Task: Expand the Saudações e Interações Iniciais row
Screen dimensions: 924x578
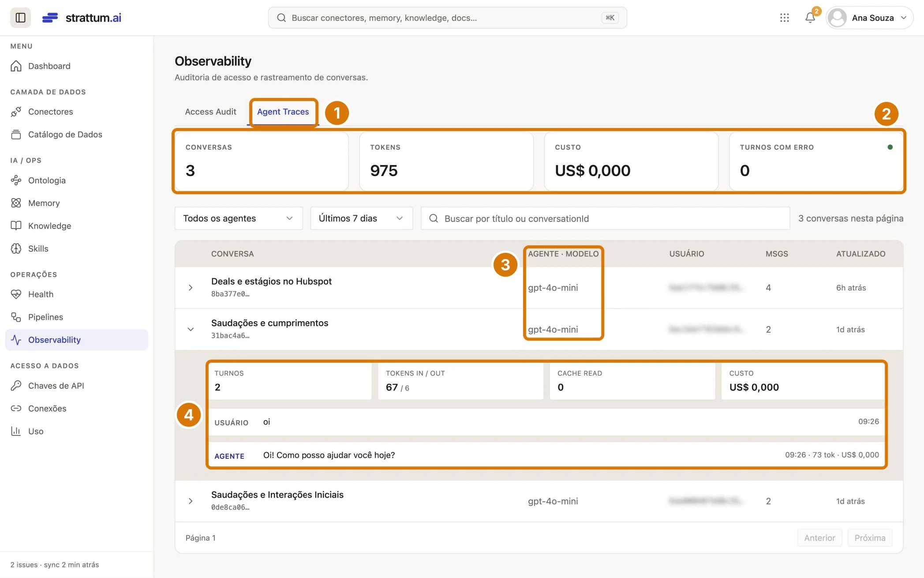Action: coord(191,501)
